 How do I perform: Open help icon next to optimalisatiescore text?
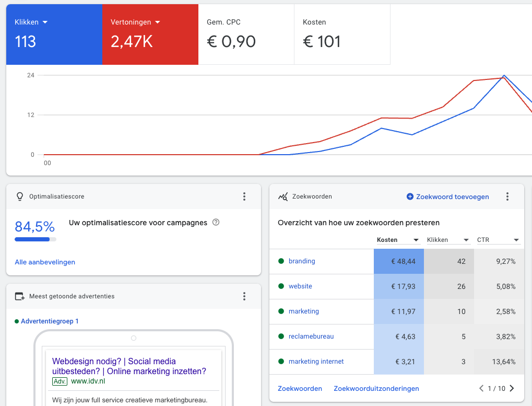point(216,223)
